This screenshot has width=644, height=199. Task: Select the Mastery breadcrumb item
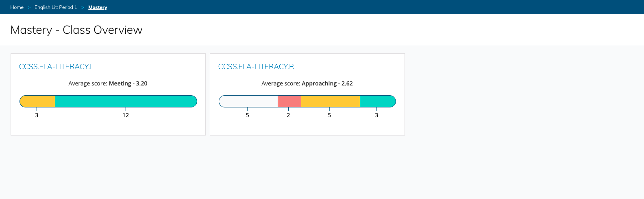98,7
